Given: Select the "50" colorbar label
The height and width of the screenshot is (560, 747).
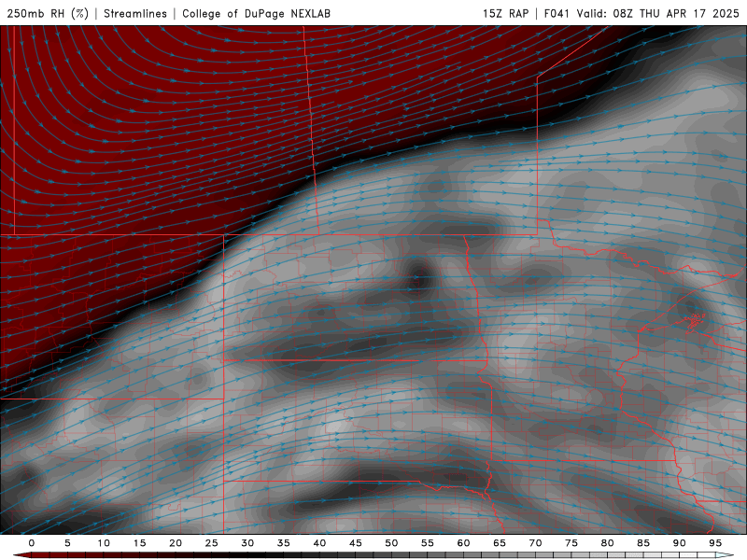Looking at the screenshot, I should (x=391, y=543).
